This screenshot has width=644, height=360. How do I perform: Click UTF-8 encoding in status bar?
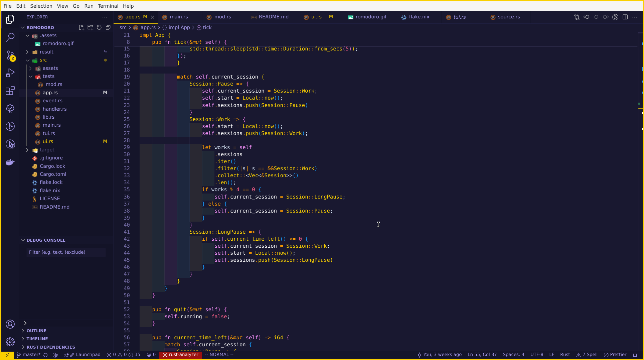click(x=537, y=355)
